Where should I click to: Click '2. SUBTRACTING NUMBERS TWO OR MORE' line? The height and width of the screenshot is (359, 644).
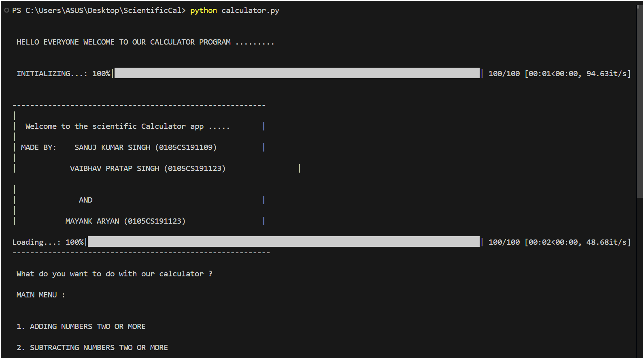pos(92,348)
